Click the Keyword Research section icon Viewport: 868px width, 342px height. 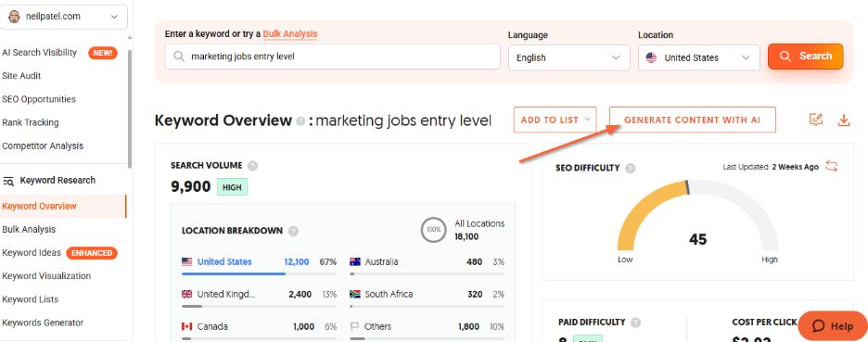[x=9, y=181]
